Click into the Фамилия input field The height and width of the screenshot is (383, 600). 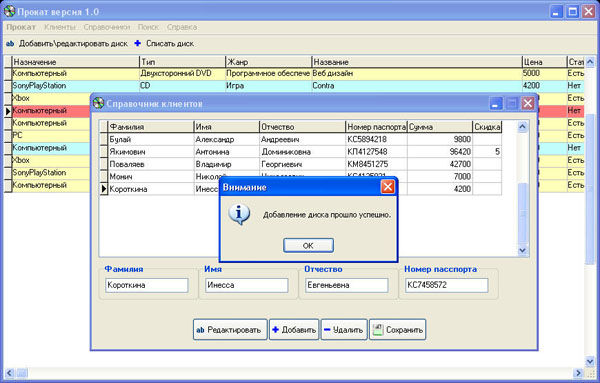pyautogui.click(x=147, y=285)
